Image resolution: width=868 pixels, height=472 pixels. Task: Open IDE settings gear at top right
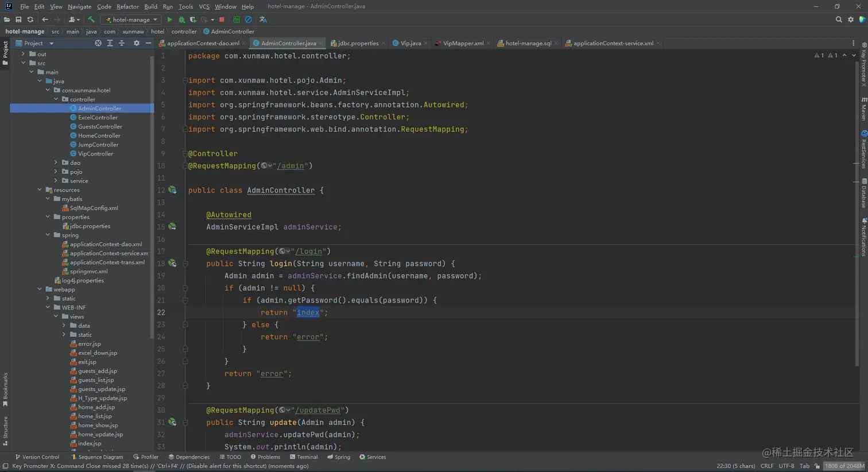point(851,20)
